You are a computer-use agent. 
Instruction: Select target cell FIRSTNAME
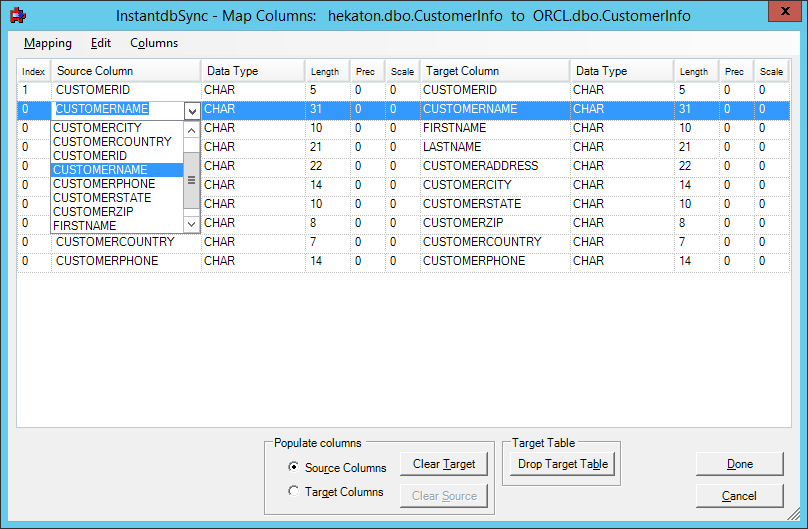pos(495,128)
